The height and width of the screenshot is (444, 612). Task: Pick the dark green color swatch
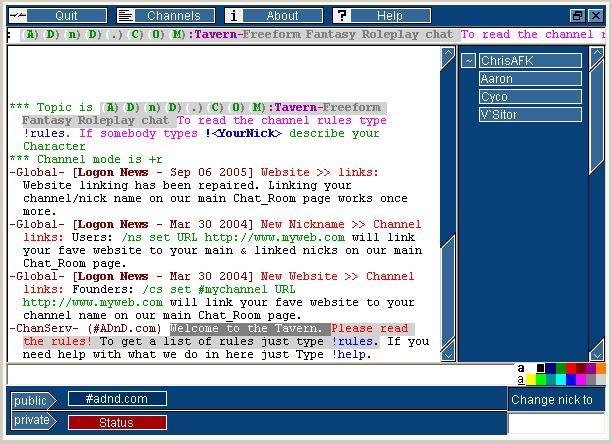coord(561,368)
